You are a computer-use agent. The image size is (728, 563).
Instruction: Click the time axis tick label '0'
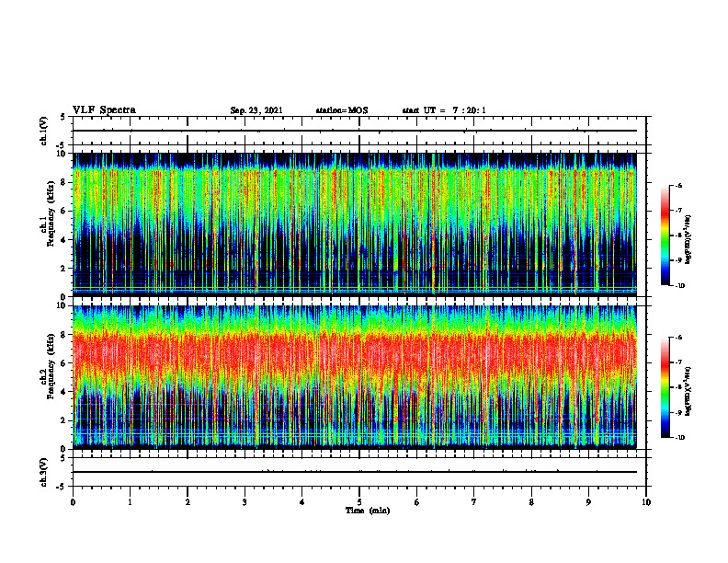(x=73, y=502)
